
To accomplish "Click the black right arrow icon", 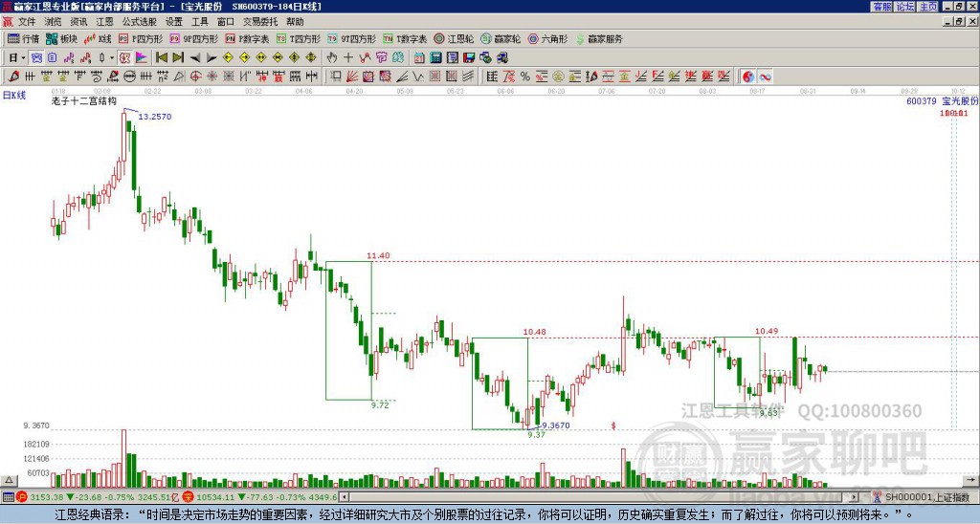I will tap(212, 58).
